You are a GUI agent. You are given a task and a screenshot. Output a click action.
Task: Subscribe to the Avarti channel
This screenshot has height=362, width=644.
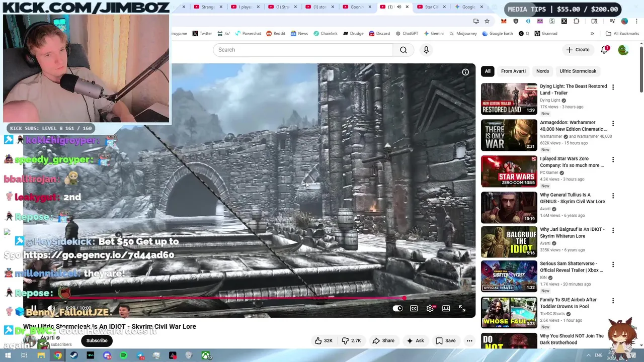point(97,340)
